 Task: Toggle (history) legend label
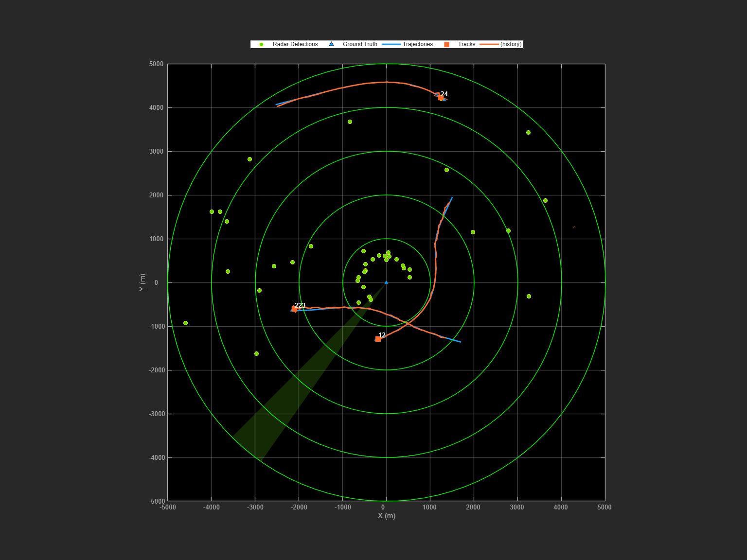pyautogui.click(x=511, y=44)
